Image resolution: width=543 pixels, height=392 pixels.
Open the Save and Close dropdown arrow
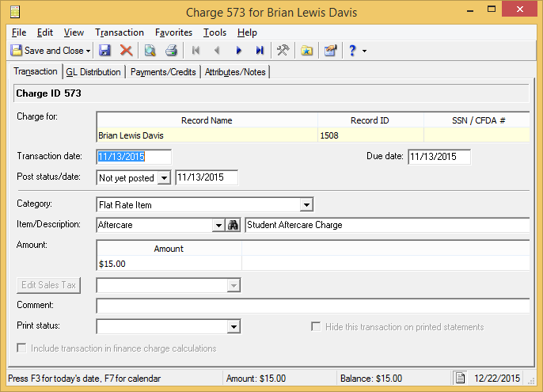(x=89, y=51)
